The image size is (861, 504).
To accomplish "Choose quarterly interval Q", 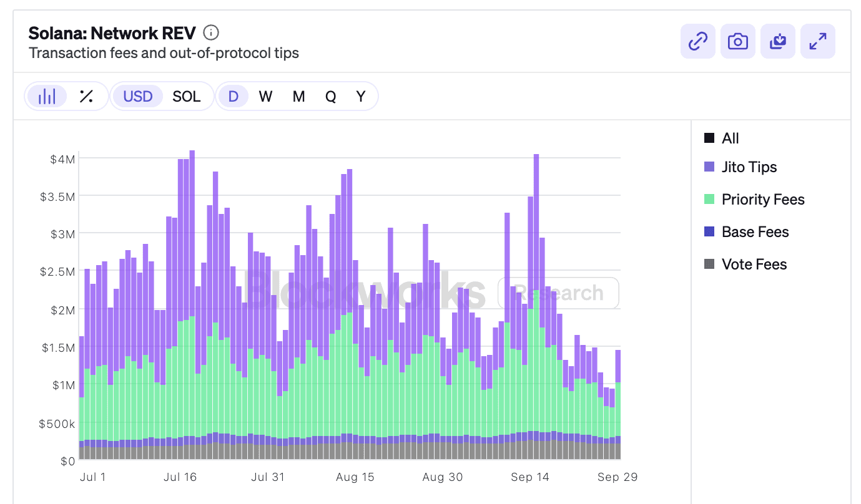I will 330,96.
